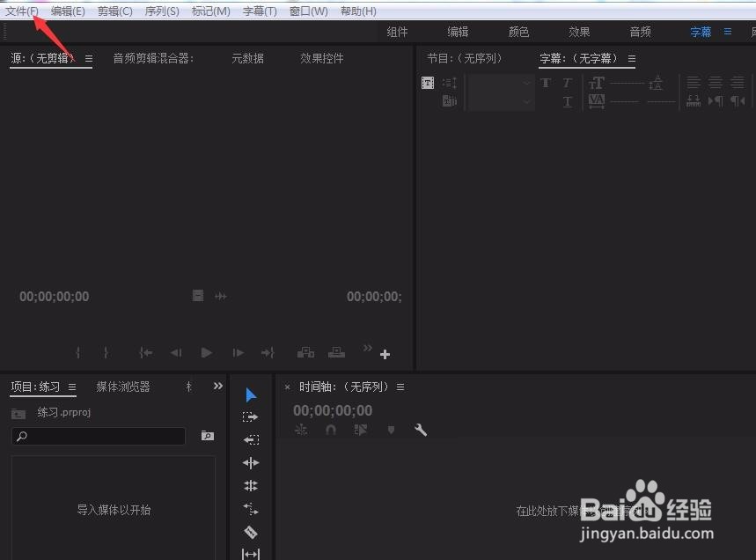Click Go to Out point button
Screen dimensions: 756x560
coord(268,353)
